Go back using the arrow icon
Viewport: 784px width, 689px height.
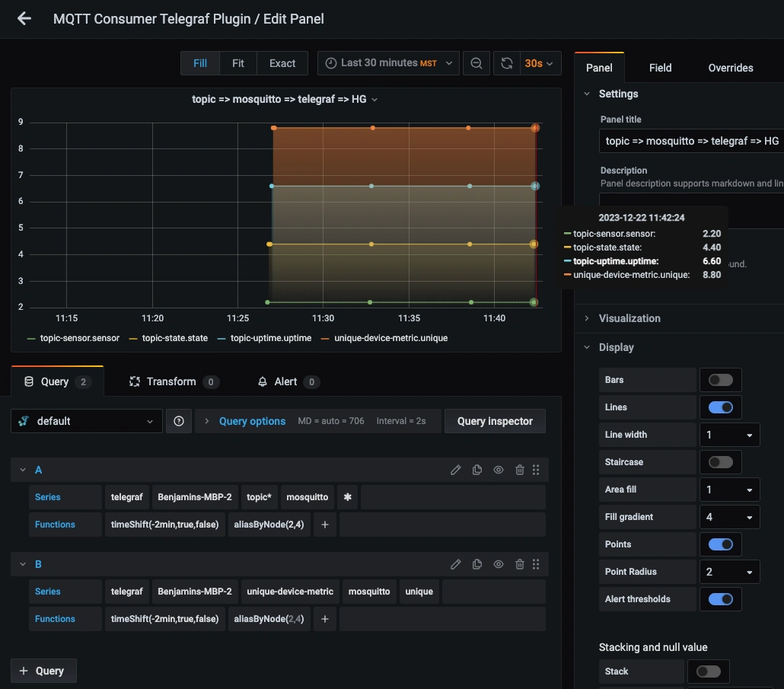(24, 19)
